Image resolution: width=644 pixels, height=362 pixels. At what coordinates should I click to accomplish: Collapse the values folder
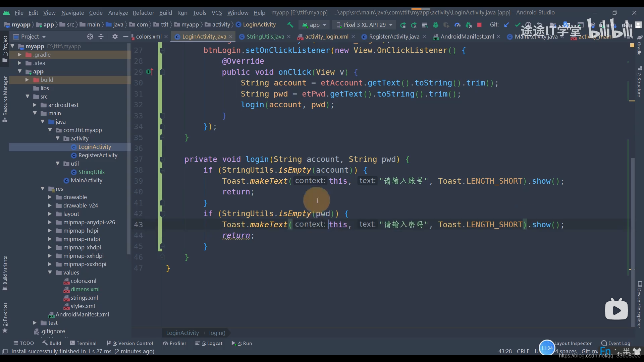[50, 273]
